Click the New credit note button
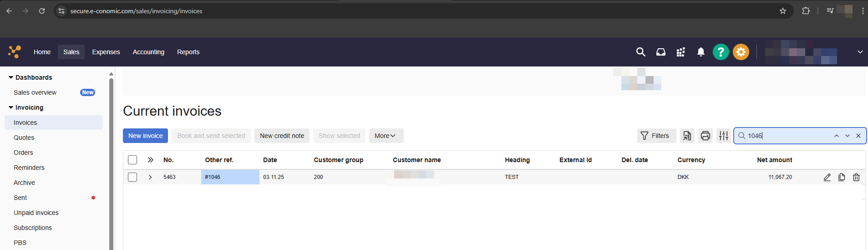Image resolution: width=868 pixels, height=250 pixels. click(282, 136)
